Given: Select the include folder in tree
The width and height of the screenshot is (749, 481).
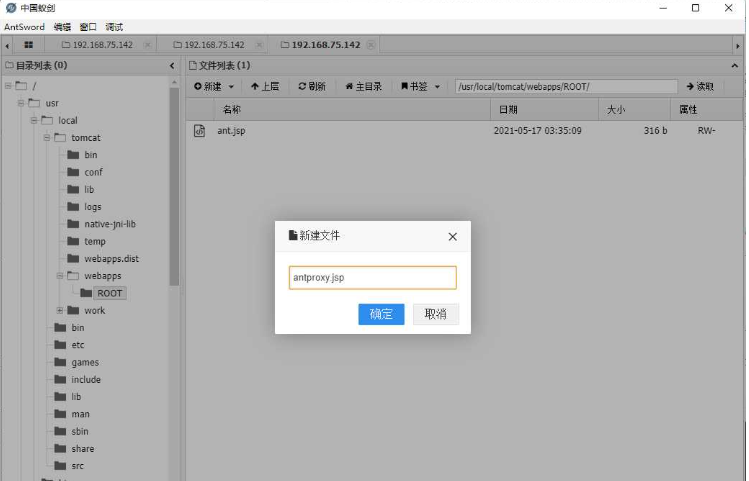Looking at the screenshot, I should [x=86, y=379].
